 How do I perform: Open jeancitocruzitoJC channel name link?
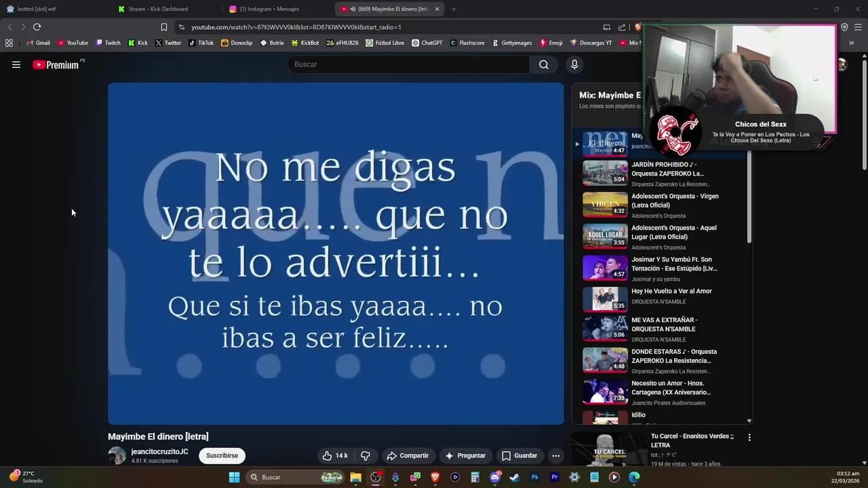[x=159, y=451]
